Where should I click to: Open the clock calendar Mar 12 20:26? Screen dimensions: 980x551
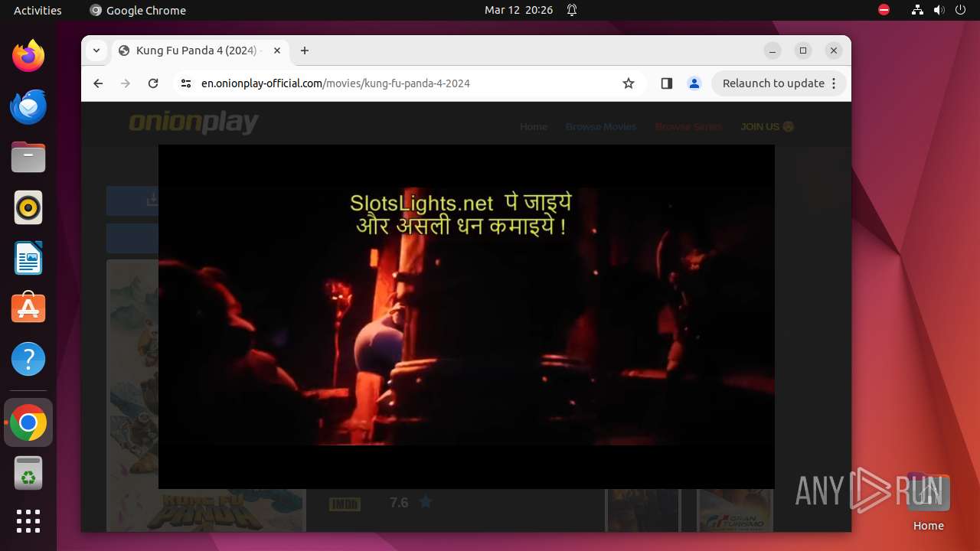coord(518,10)
